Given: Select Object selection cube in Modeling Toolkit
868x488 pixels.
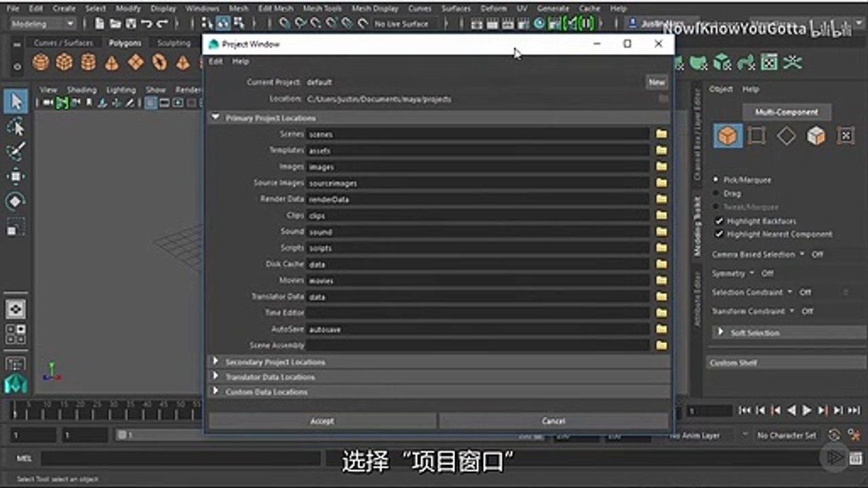Looking at the screenshot, I should (728, 136).
